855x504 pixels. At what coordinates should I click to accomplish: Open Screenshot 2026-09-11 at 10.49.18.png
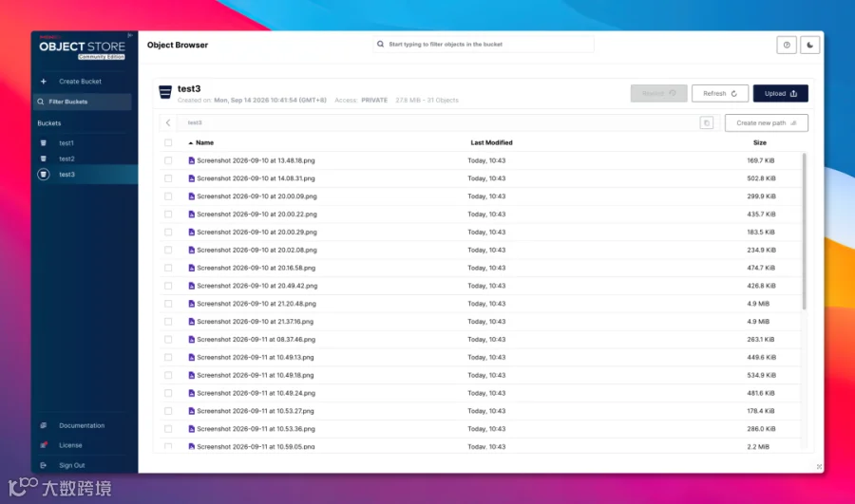click(x=256, y=376)
